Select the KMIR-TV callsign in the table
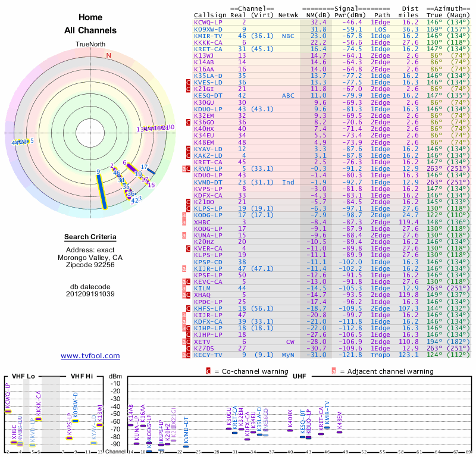The width and height of the screenshot is (476, 457). point(209,36)
